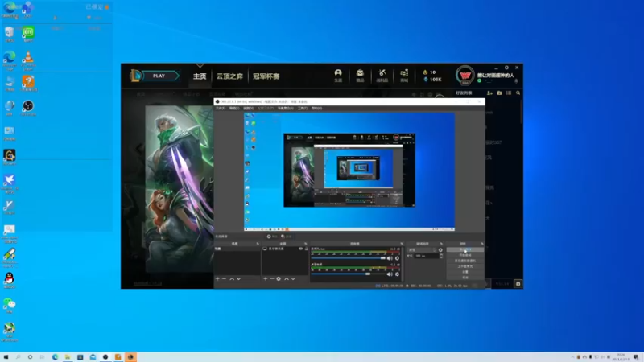Open the Recycle Bin desktop icon
Viewport: 644px width, 362px height.
click(x=9, y=34)
